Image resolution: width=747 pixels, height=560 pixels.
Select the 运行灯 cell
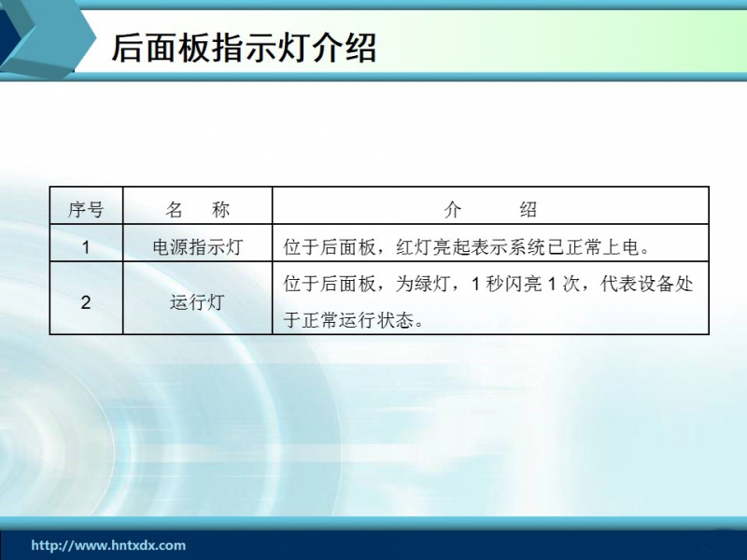(x=197, y=298)
